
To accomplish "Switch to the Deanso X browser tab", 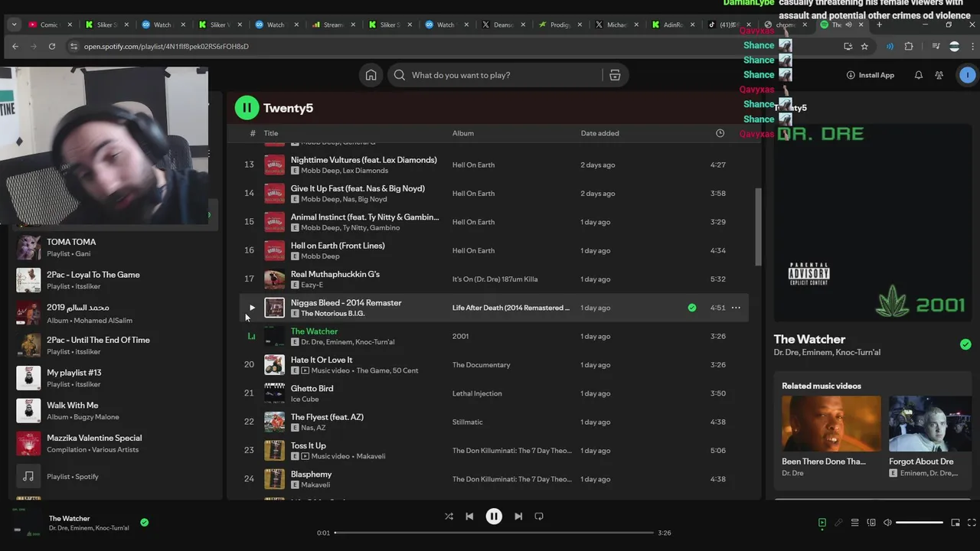I will [503, 24].
